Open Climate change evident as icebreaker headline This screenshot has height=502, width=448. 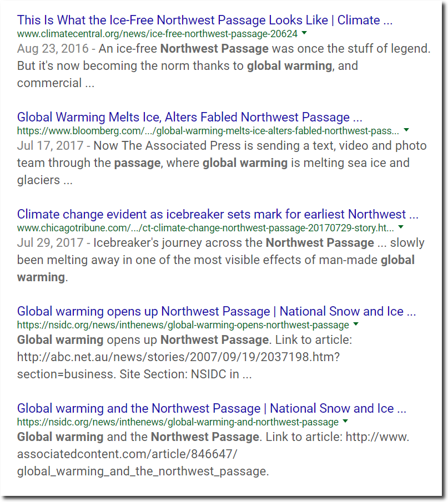click(218, 214)
